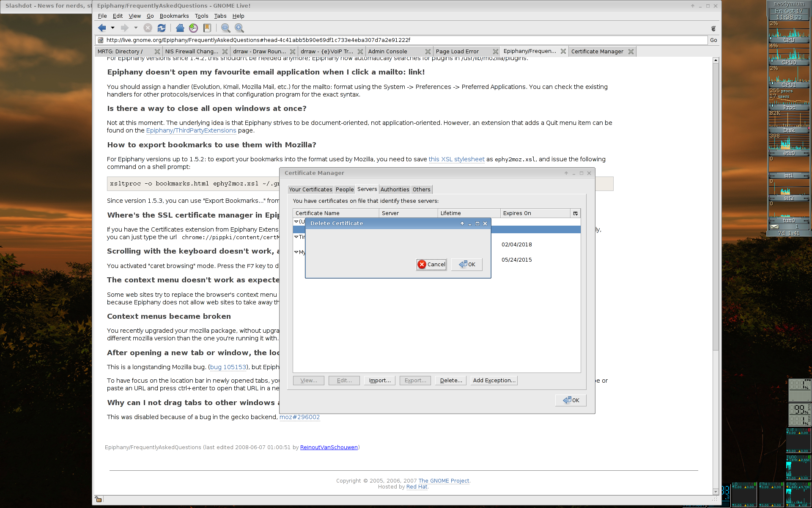This screenshot has height=508, width=812.
Task: Click the Delete... button in Certificate Manager
Action: pos(451,381)
